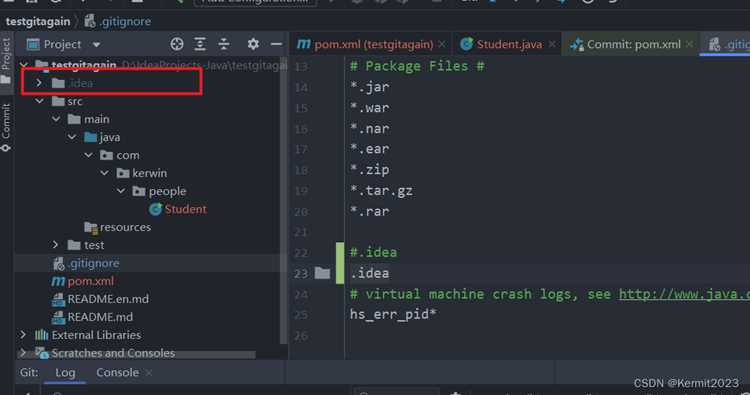Expand the .idea folder
The image size is (750, 395).
[x=39, y=83]
